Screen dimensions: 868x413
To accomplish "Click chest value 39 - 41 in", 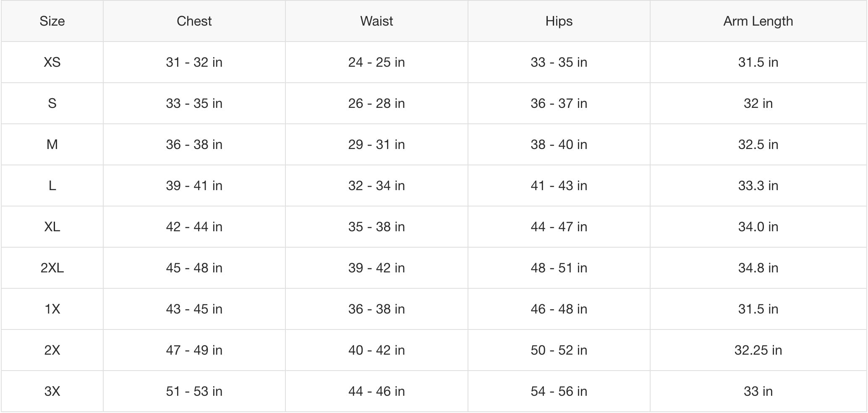I will 194,186.
